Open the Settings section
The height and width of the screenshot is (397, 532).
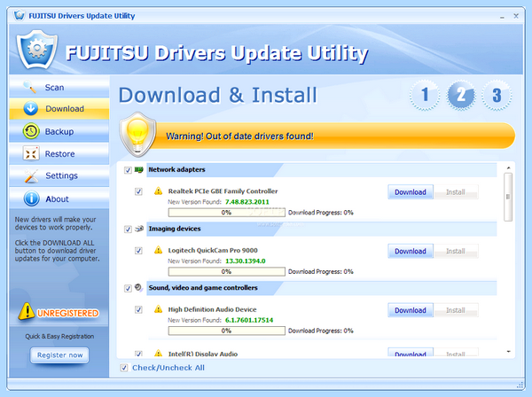pos(59,176)
